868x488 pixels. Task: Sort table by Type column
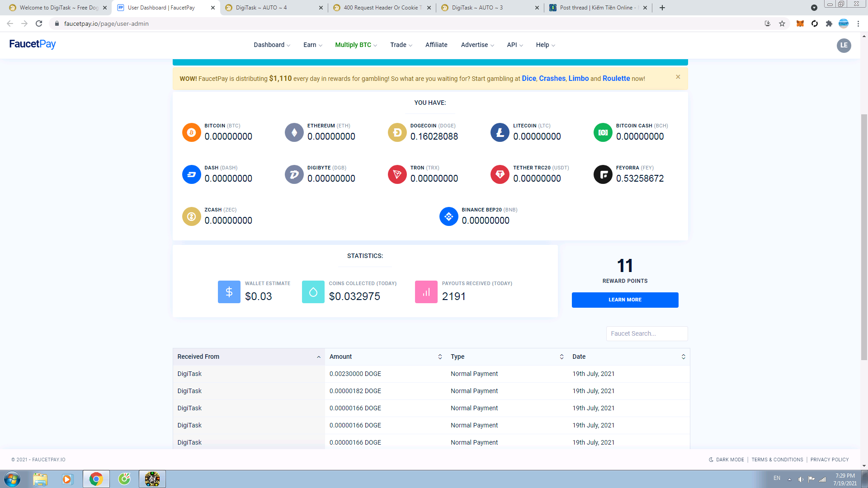pos(507,357)
